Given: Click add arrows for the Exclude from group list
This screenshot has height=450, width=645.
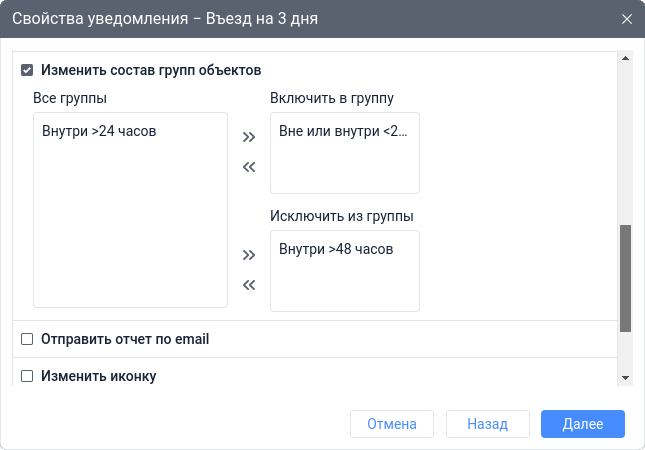Looking at the screenshot, I should coord(249,256).
